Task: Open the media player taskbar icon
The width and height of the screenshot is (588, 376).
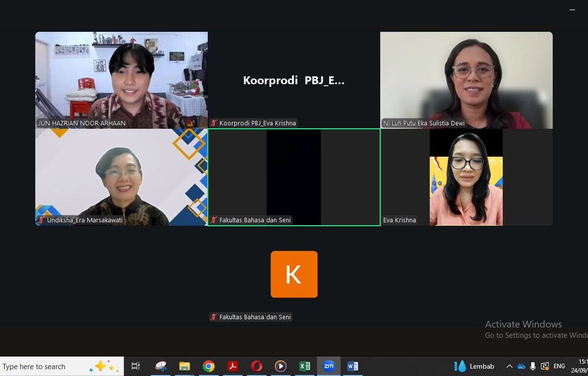Action: coord(280,366)
